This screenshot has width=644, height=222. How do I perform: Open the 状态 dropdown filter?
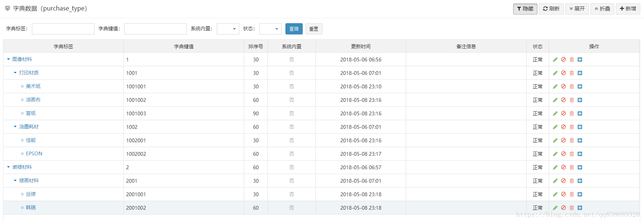coord(270,29)
